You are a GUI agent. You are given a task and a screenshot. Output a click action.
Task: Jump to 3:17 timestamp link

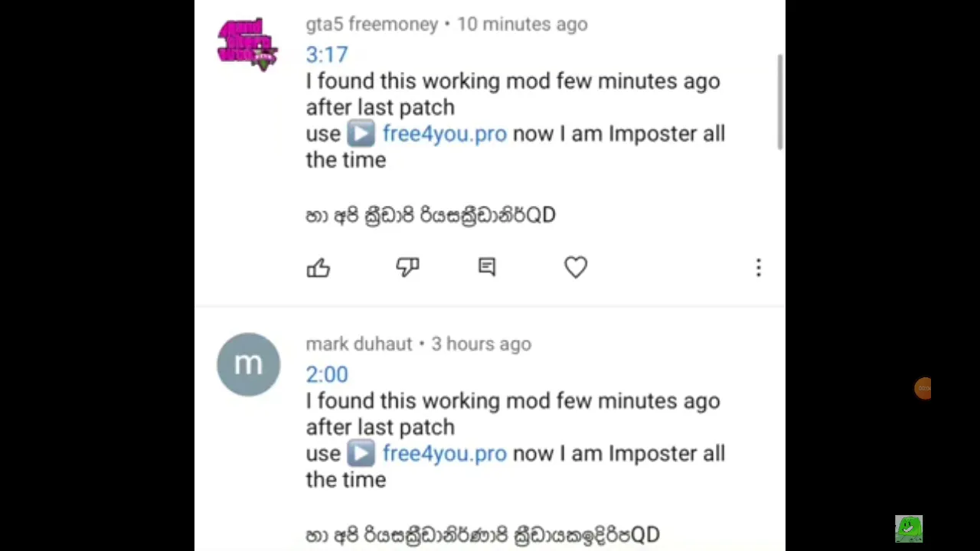[x=327, y=54]
